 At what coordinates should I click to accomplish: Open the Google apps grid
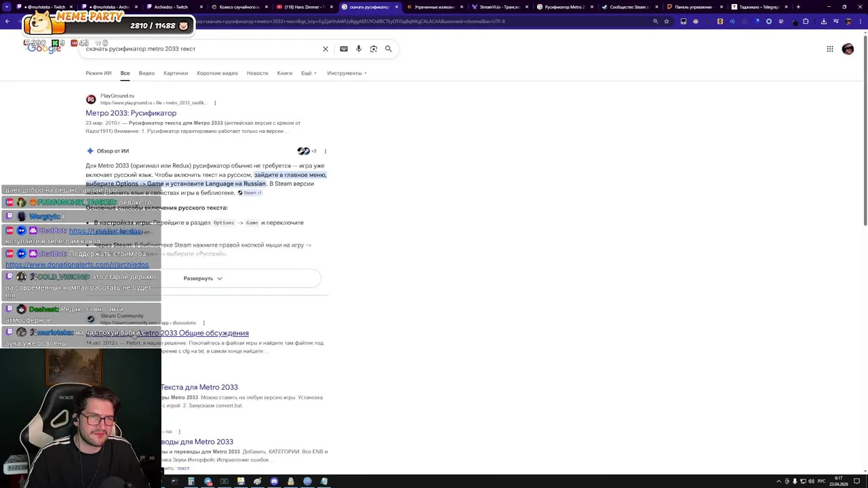tap(829, 49)
